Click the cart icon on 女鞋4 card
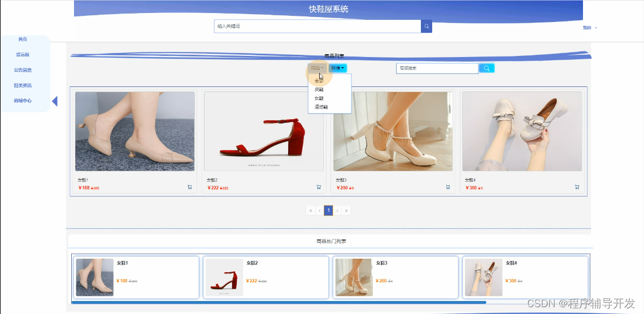Image resolution: width=644 pixels, height=314 pixels. point(577,187)
